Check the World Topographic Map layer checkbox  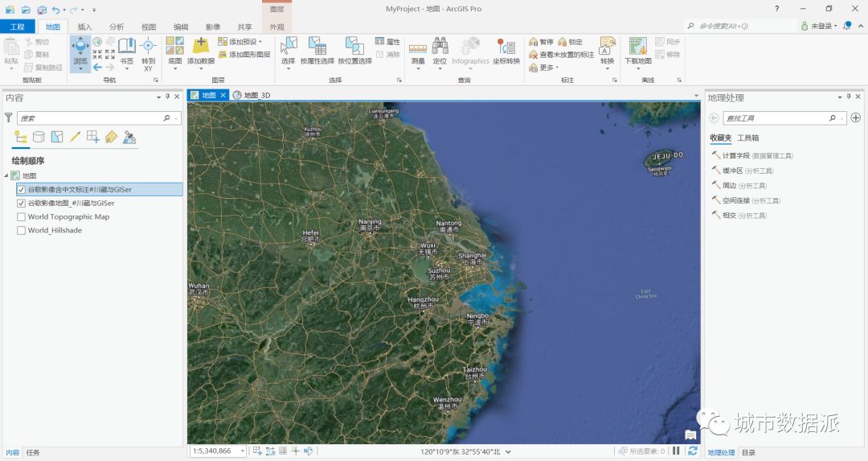21,216
